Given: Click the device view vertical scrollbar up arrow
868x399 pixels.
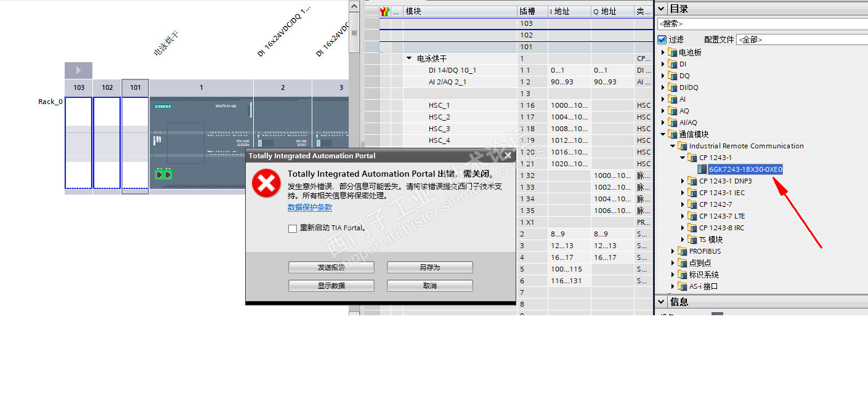Looking at the screenshot, I should click(354, 6).
